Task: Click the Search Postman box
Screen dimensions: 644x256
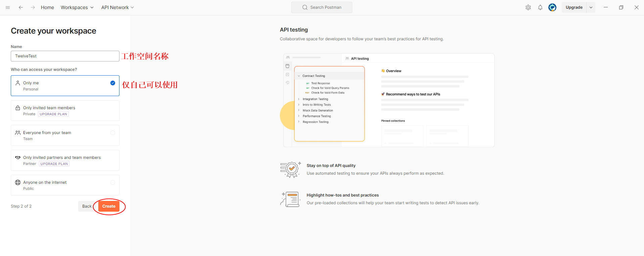Action: [322, 7]
